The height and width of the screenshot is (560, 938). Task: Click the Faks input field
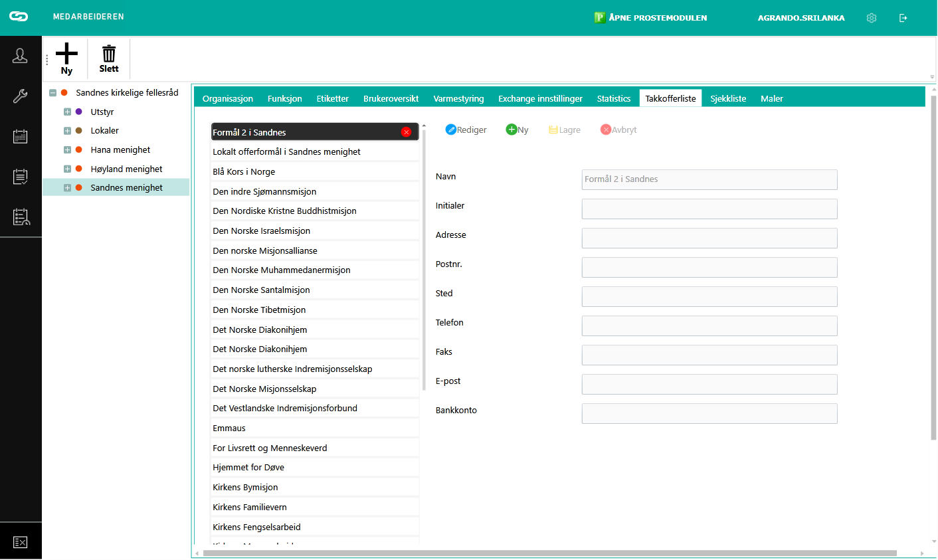tap(709, 355)
